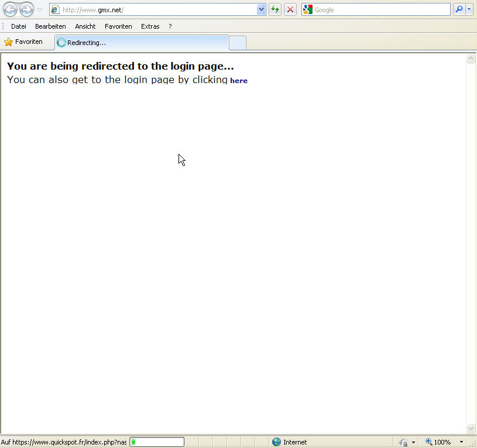Viewport: 477px width, 448px height.
Task: Click the page loading progress bar
Action: [157, 442]
